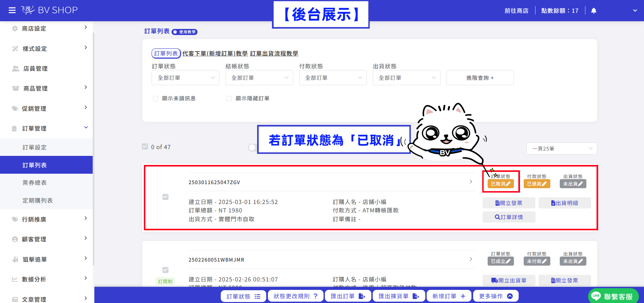
Task: Click the 商店設定 gear icon
Action: pyautogui.click(x=15, y=29)
